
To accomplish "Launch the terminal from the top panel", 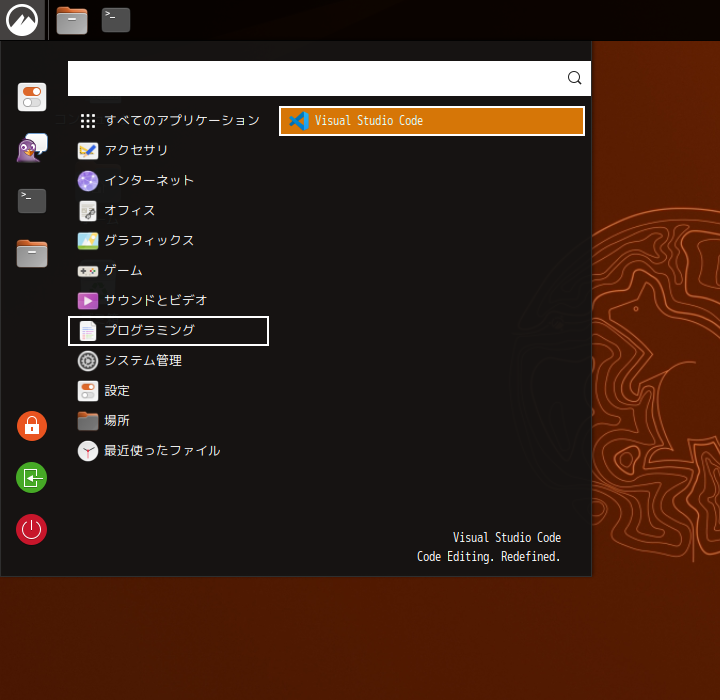I will (116, 20).
